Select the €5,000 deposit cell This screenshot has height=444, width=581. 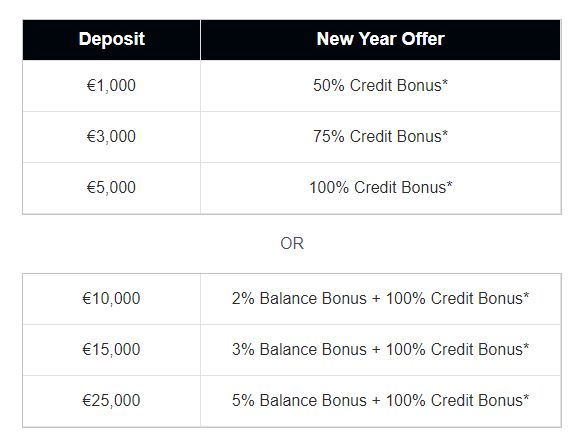click(x=112, y=188)
